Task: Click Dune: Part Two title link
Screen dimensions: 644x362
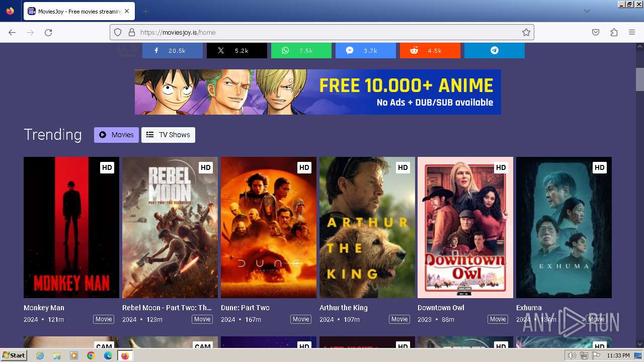Action: 245,308
